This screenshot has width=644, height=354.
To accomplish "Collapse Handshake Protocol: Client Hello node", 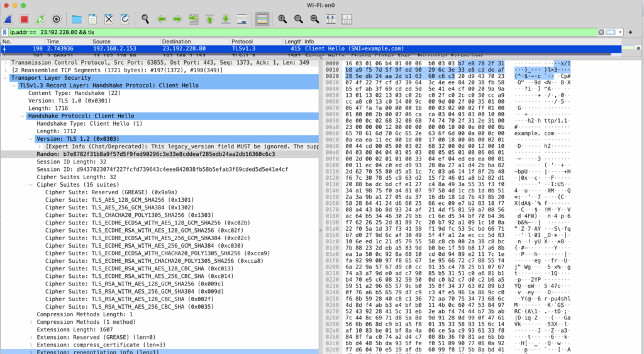I will tap(23, 116).
